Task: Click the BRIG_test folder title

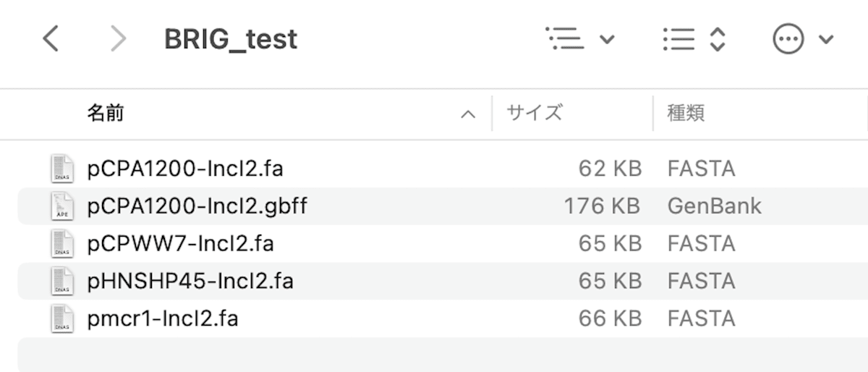Action: point(231,40)
